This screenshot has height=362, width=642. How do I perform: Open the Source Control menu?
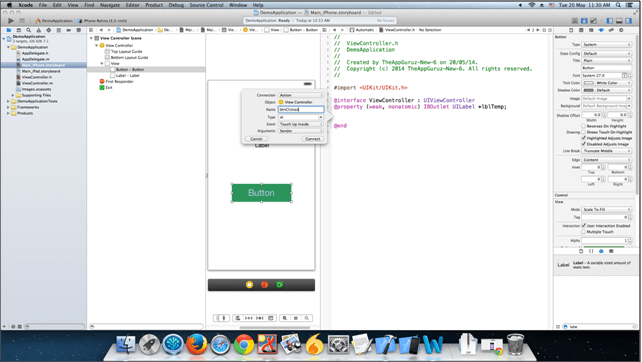click(206, 5)
